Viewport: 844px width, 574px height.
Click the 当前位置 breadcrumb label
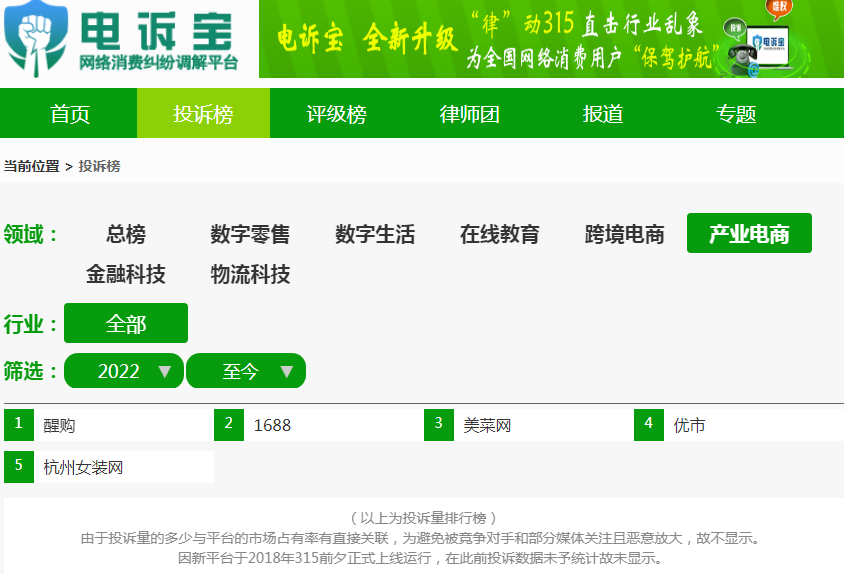[x=31, y=166]
